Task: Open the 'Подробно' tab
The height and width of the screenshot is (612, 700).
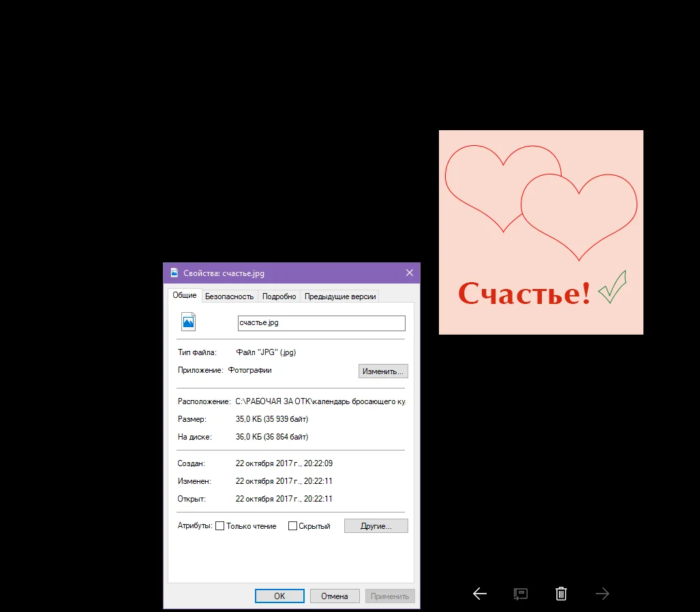Action: click(x=279, y=296)
